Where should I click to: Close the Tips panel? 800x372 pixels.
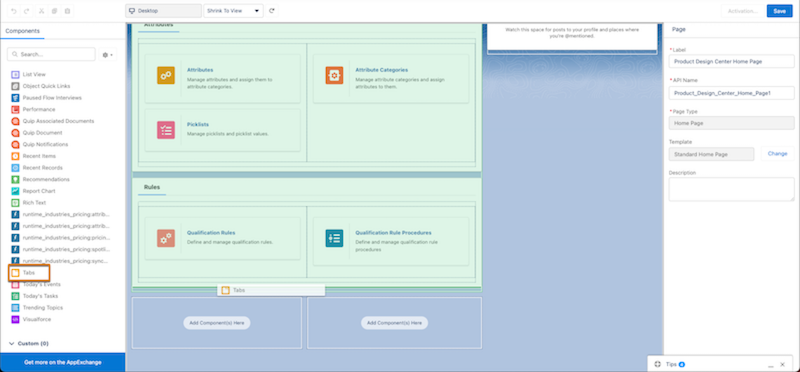coord(783,364)
